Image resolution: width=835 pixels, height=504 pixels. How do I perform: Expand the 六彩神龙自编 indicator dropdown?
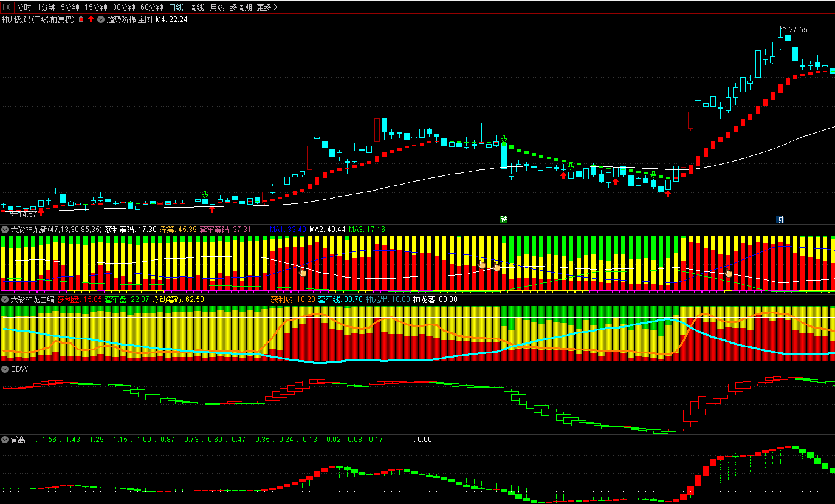pos(5,299)
